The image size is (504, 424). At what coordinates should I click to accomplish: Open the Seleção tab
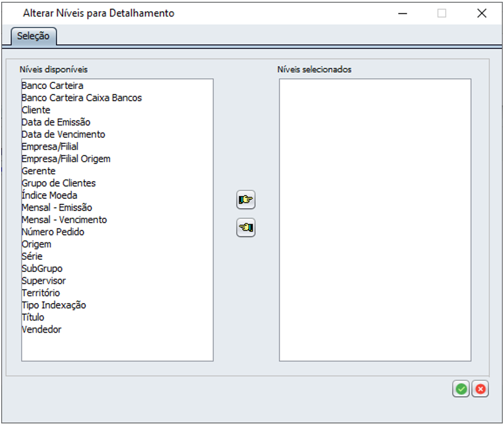coord(34,36)
